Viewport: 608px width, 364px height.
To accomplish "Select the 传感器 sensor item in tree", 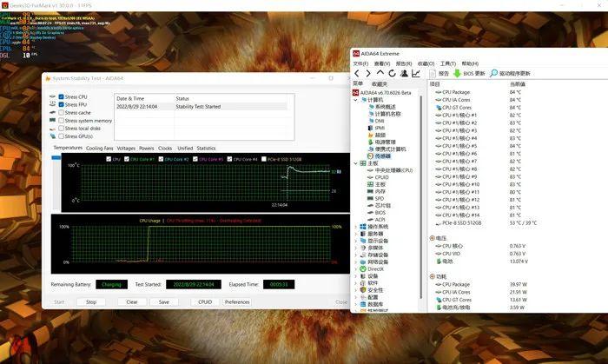I will (383, 156).
